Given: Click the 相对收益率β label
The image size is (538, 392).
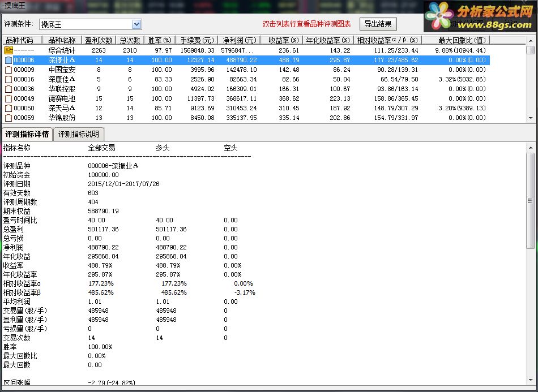Looking at the screenshot, I should click(x=22, y=292).
